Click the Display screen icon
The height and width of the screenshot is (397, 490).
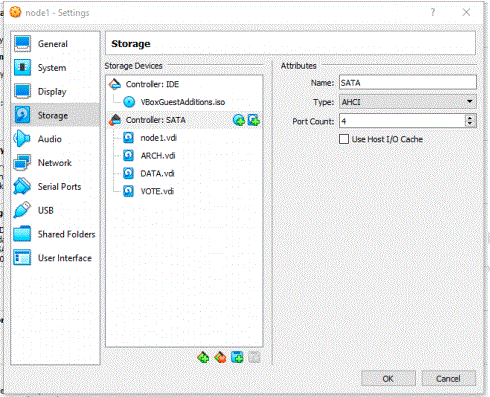tap(22, 91)
